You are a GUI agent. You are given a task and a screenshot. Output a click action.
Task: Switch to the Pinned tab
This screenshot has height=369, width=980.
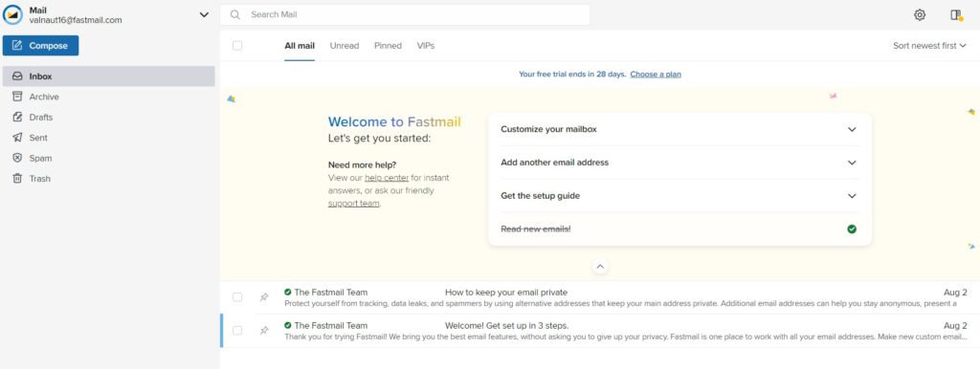click(389, 46)
